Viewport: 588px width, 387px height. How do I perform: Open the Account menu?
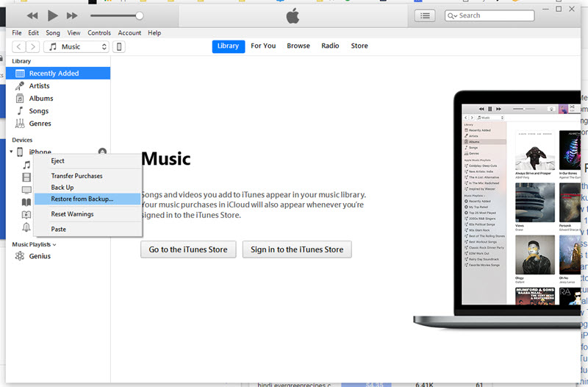[x=129, y=33]
